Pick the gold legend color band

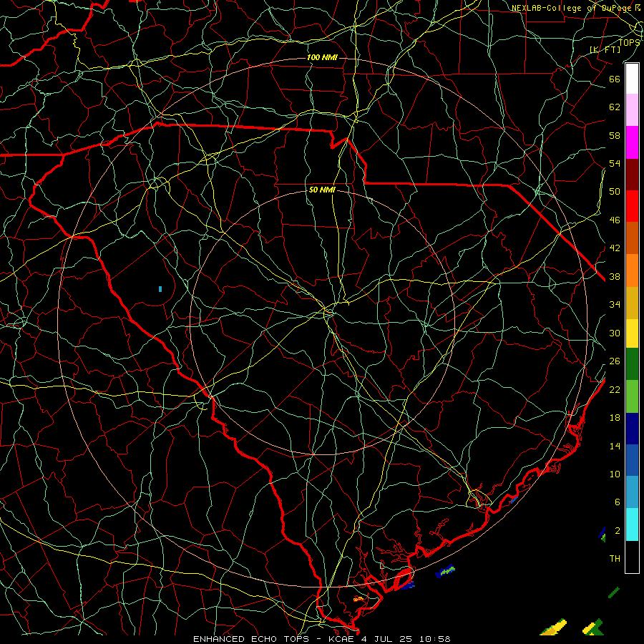[632, 303]
